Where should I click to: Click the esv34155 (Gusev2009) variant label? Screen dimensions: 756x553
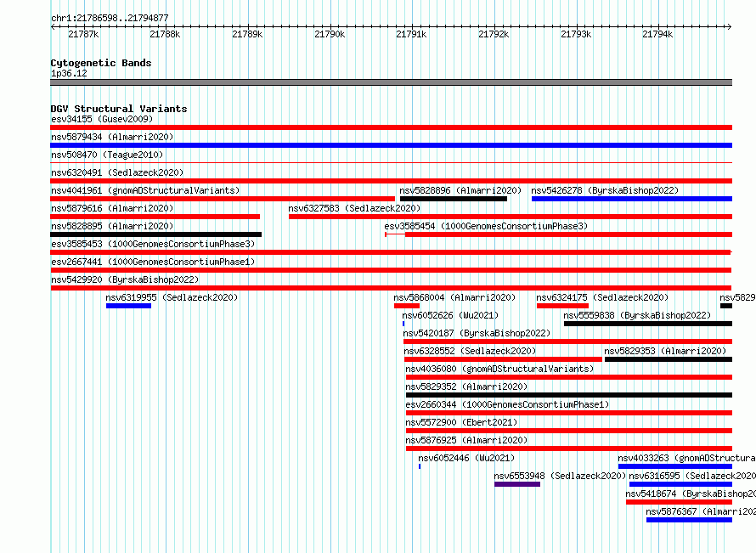(102, 119)
